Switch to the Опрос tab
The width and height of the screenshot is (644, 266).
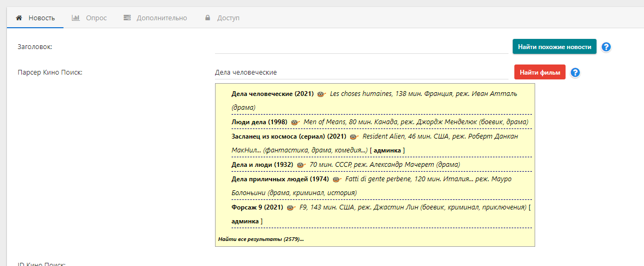89,18
